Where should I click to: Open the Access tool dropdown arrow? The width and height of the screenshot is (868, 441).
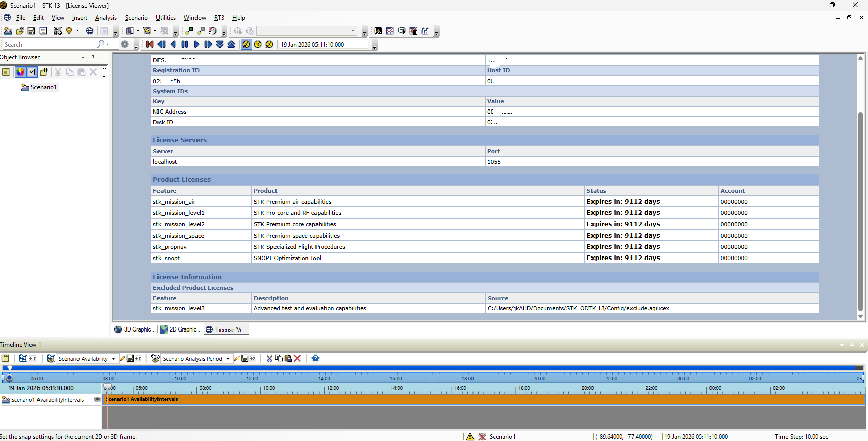(155, 31)
